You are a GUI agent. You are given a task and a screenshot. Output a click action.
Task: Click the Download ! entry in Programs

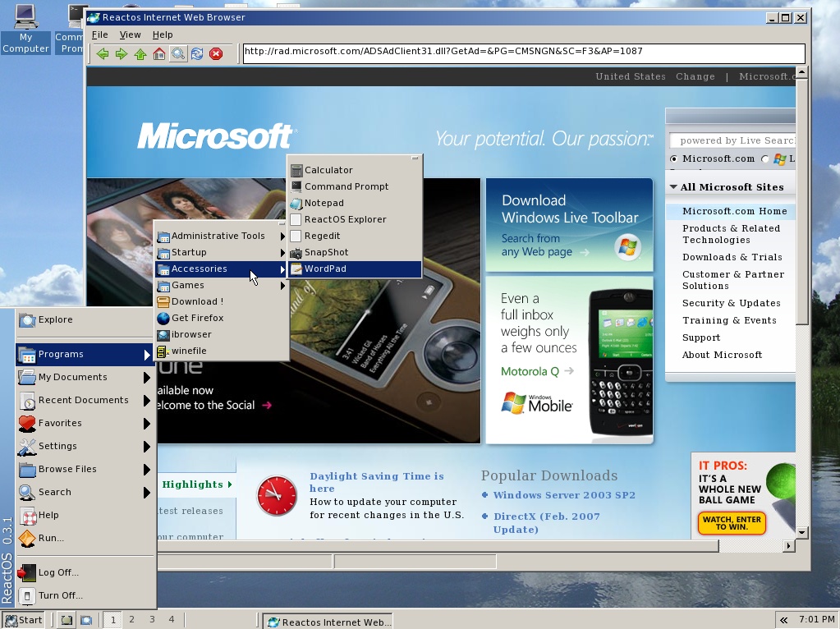(221, 301)
